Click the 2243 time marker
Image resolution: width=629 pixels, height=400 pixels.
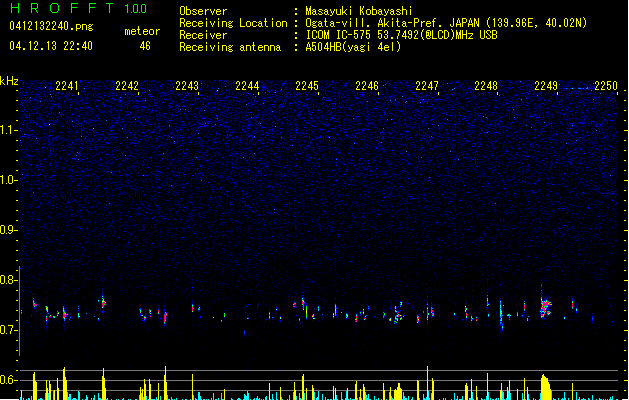point(187,86)
